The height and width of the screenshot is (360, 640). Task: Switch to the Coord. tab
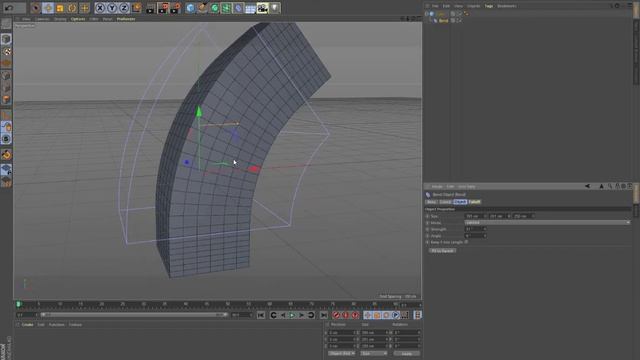tap(445, 202)
